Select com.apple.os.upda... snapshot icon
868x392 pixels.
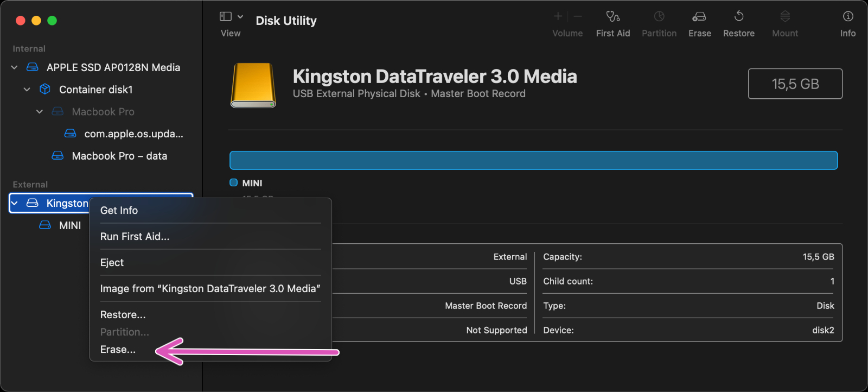coord(70,134)
